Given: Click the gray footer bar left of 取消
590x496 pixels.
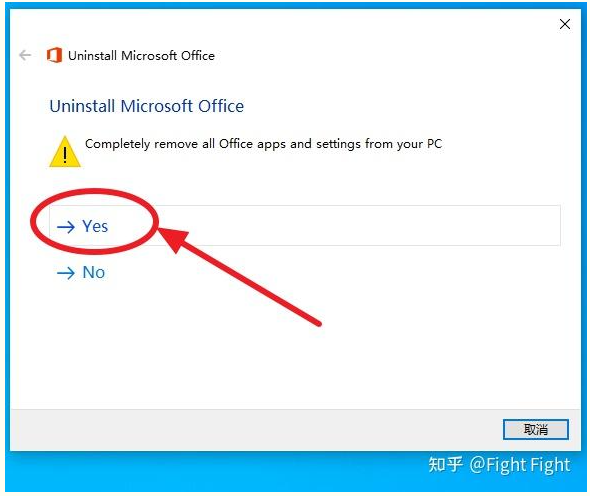Looking at the screenshot, I should pos(256,430).
